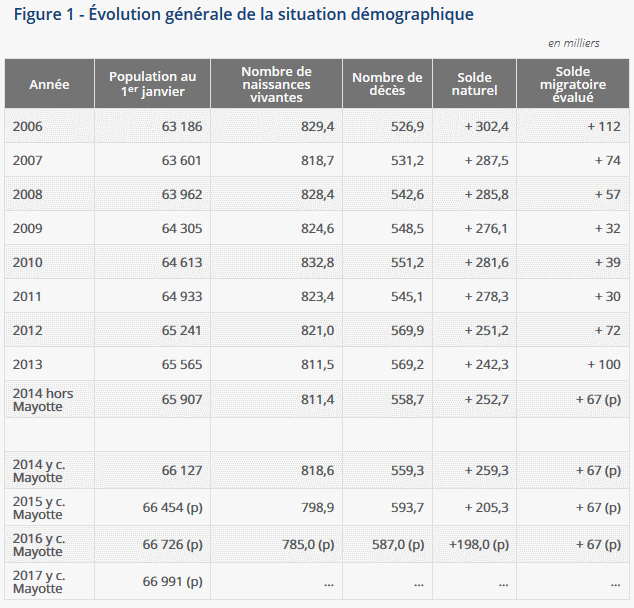Click migration balance + 72
The height and width of the screenshot is (608, 634).
pyautogui.click(x=608, y=330)
